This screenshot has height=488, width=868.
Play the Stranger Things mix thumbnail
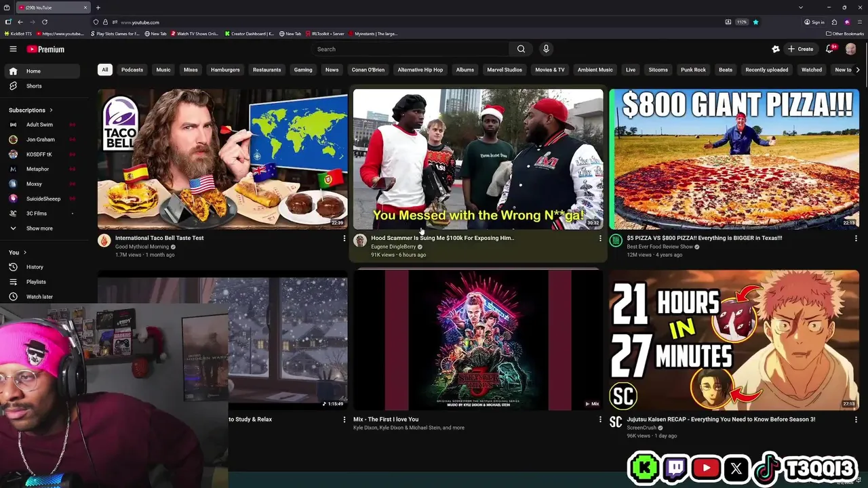click(x=478, y=340)
